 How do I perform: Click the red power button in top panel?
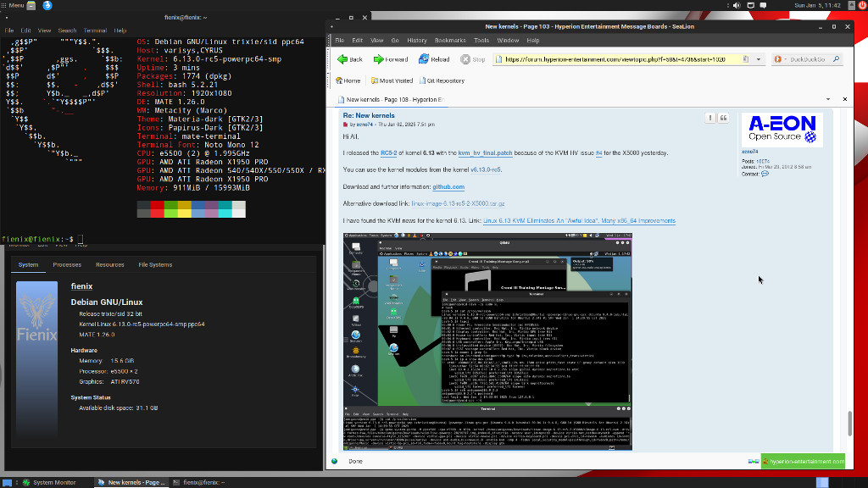862,6
